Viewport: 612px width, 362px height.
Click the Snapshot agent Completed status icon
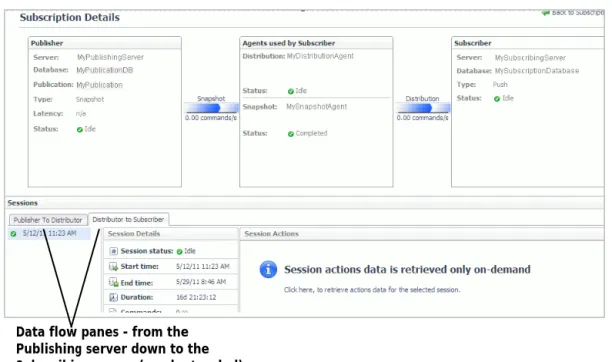pos(291,134)
